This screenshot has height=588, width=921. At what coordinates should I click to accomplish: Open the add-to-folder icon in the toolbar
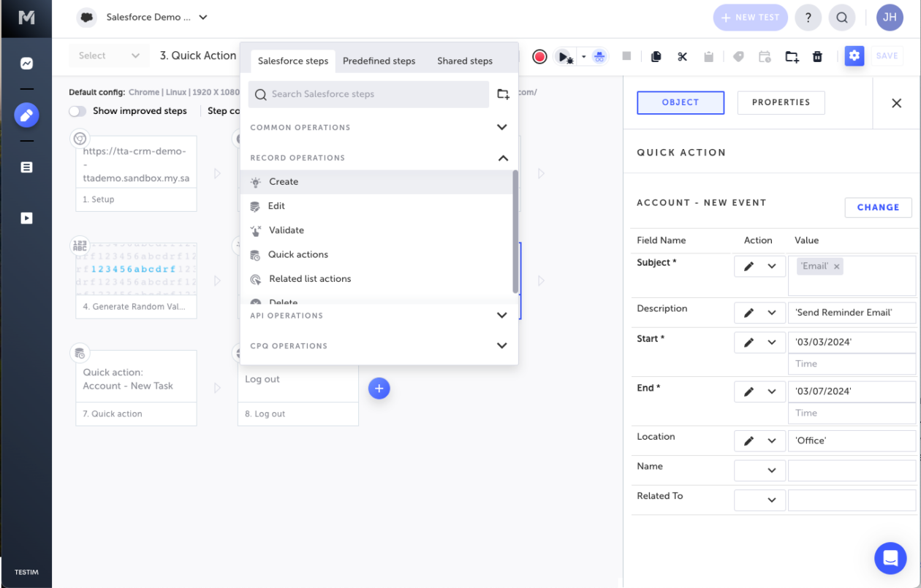click(x=791, y=56)
